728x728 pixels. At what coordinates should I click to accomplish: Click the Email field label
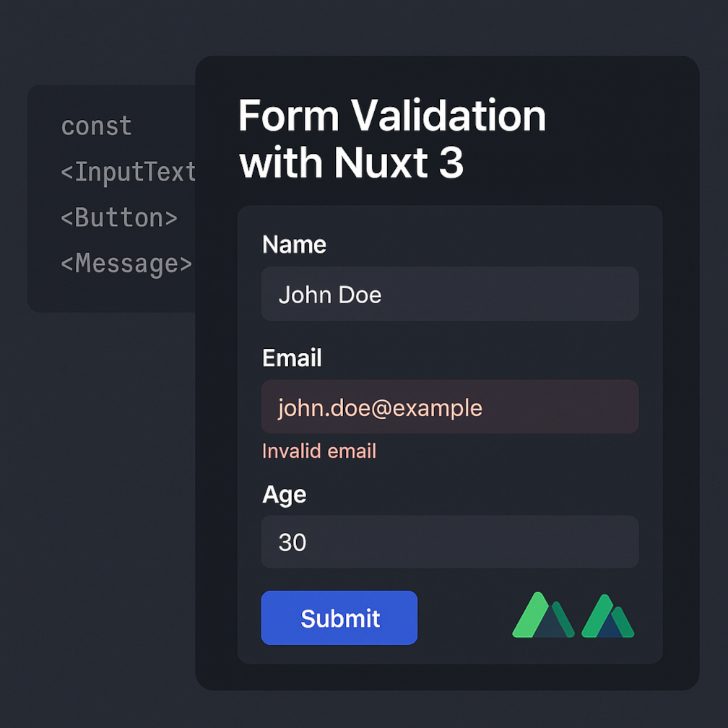coord(292,357)
